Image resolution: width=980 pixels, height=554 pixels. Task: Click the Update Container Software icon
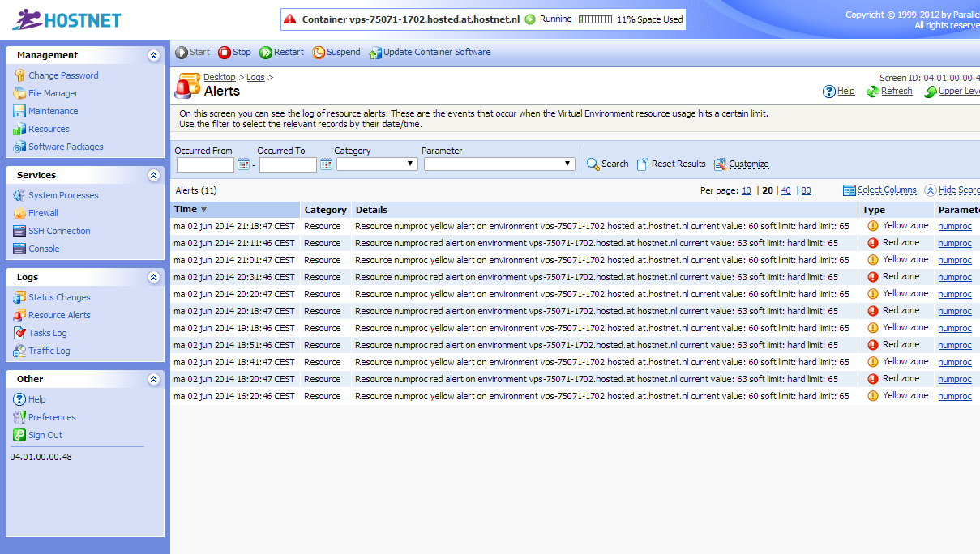[x=374, y=53]
